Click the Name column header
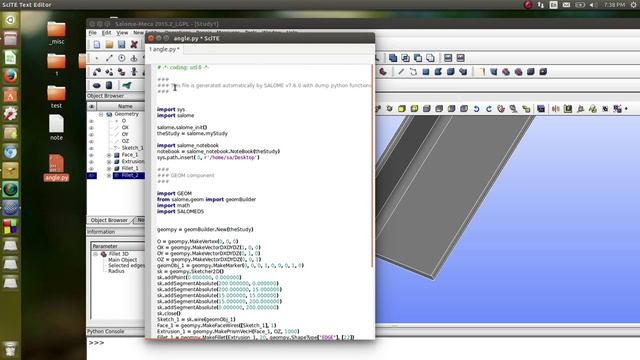Viewport: 640px width, 360px height. coord(125,106)
